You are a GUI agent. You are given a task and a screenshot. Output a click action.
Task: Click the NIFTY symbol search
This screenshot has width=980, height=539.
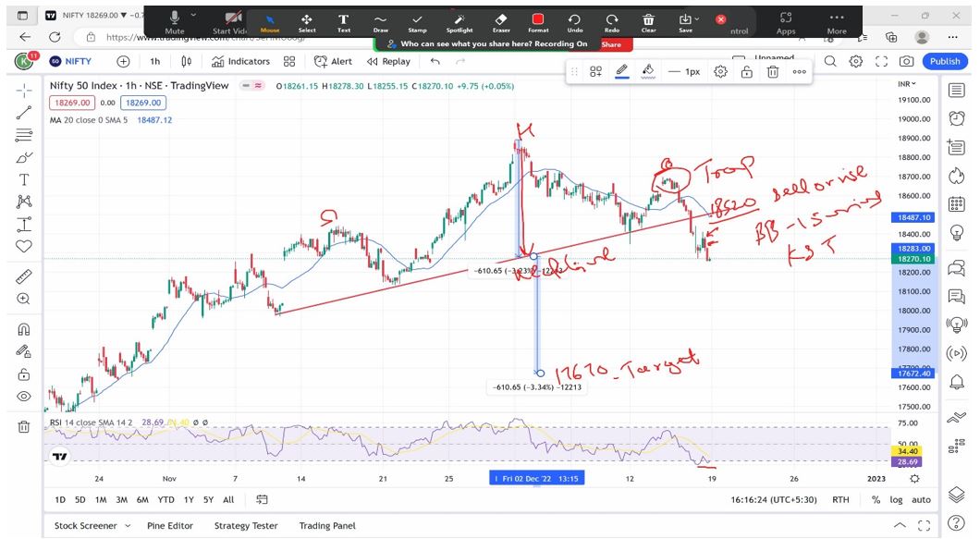[71, 61]
